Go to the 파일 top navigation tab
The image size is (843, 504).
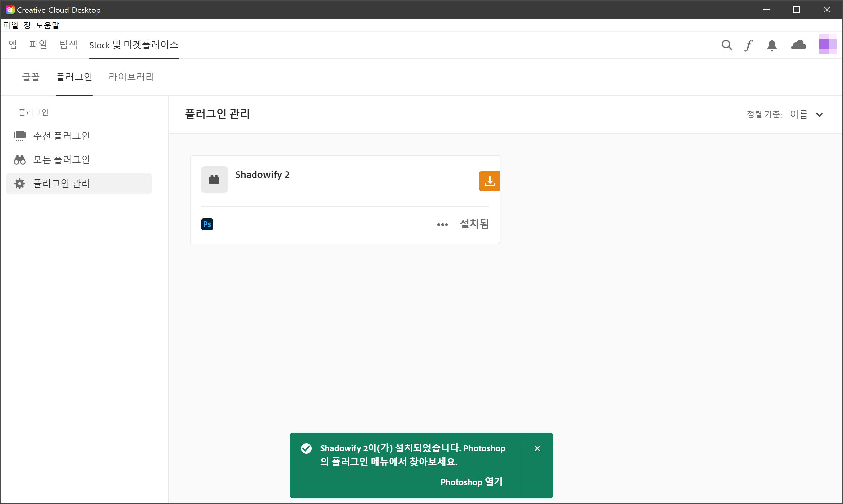click(38, 45)
